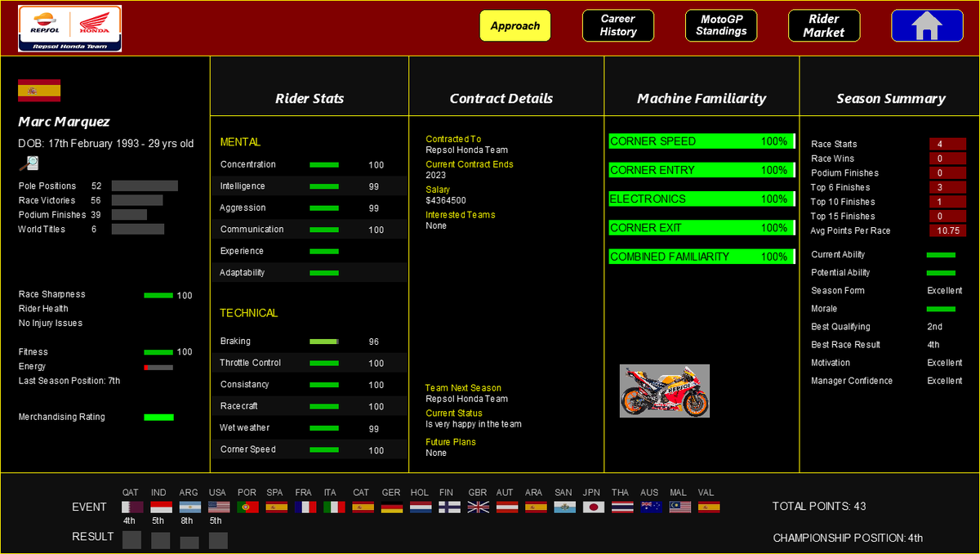Click the Merchandising Rating bar

pyautogui.click(x=158, y=418)
